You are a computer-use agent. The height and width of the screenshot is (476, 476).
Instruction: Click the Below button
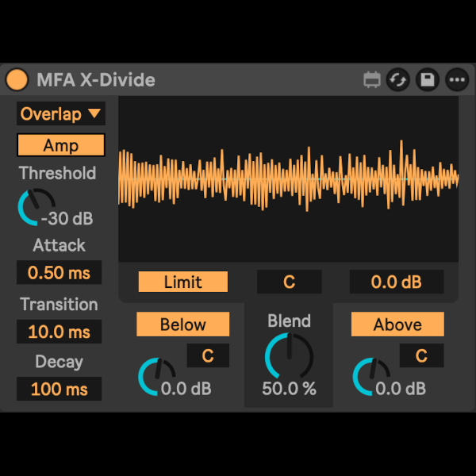point(183,324)
